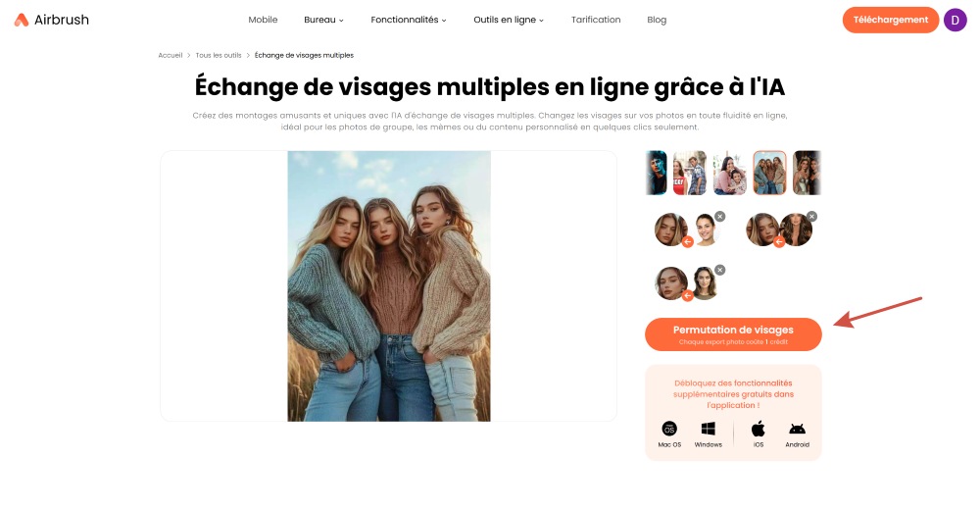Viewport: 980px width, 511px height.
Task: Expand the Outils en ligne dropdown
Action: 509,20
